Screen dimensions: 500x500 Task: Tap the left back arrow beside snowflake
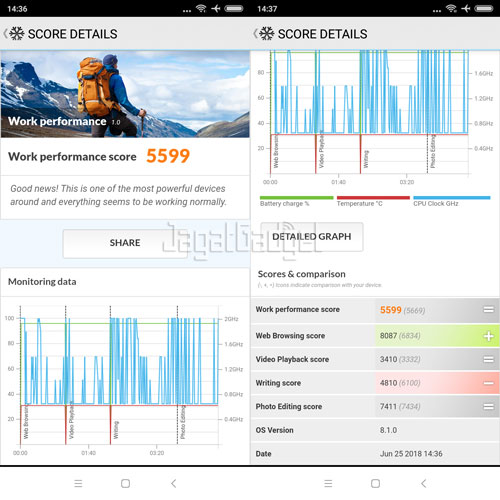coord(5,34)
